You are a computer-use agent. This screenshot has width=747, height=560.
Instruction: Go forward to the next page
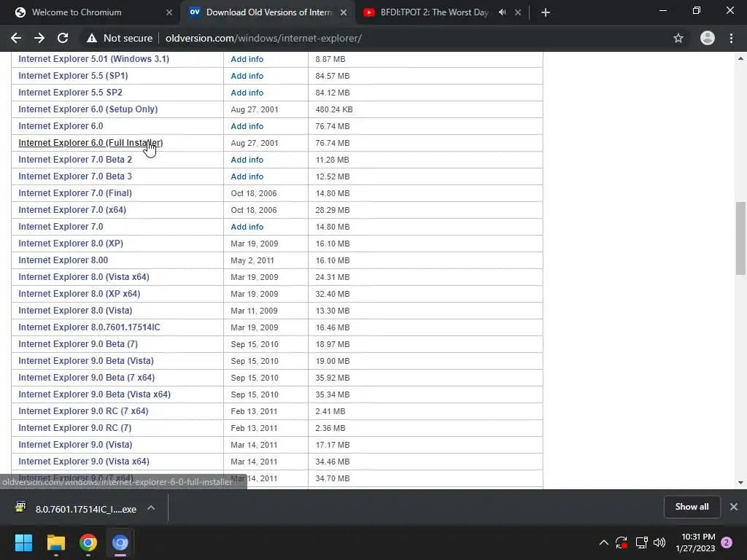(x=39, y=38)
